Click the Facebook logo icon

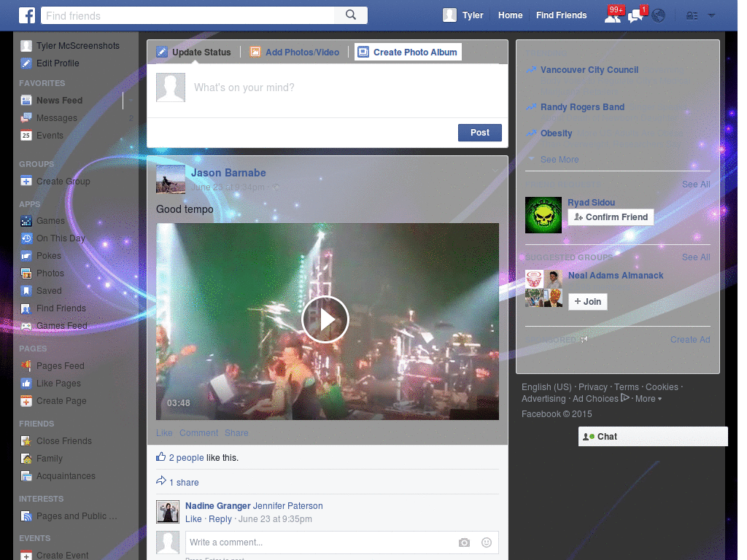coord(27,15)
